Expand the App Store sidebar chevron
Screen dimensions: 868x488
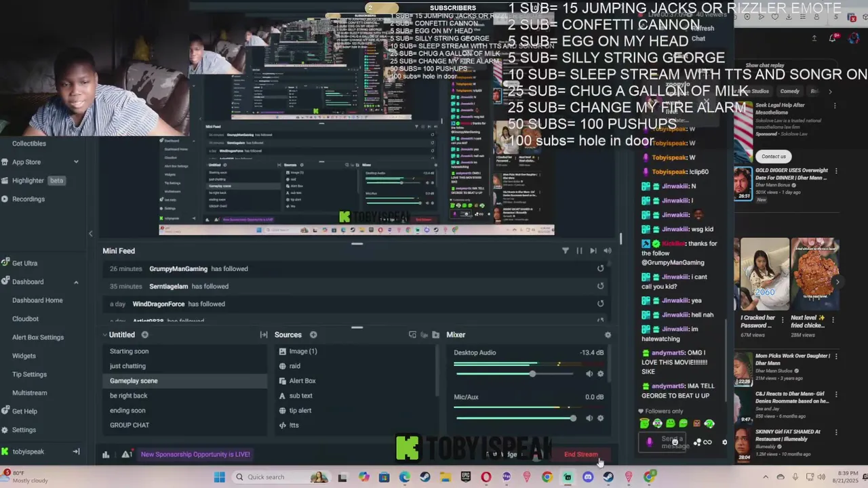[76, 162]
